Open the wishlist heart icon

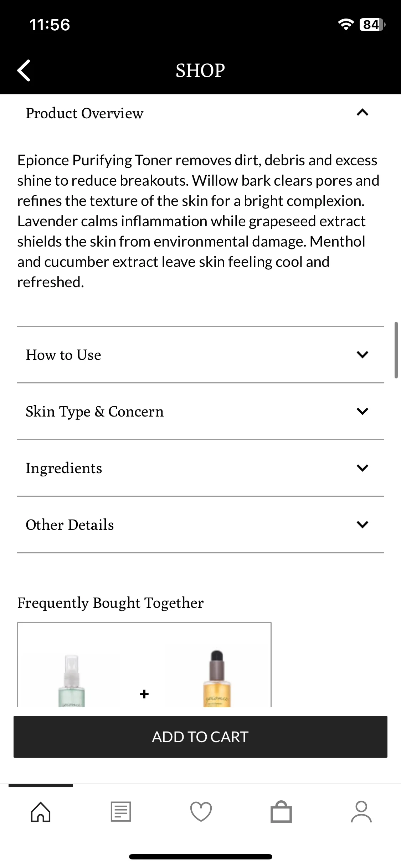coord(201,812)
